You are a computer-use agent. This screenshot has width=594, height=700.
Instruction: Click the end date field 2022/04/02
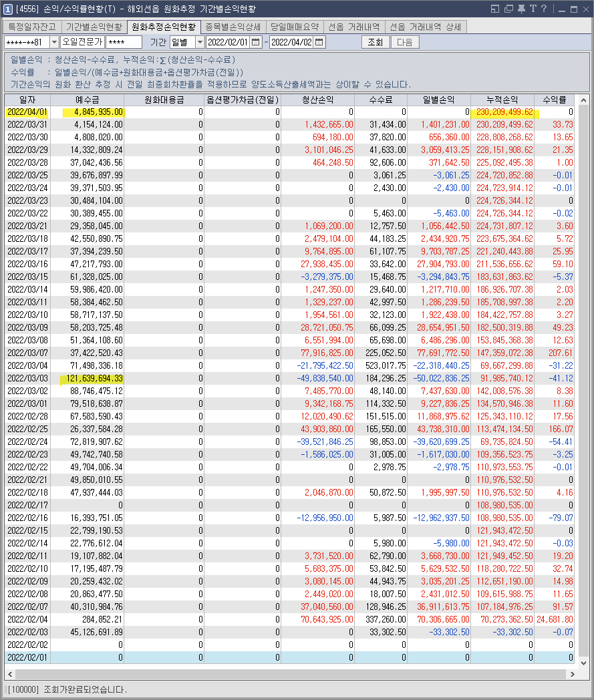pyautogui.click(x=291, y=42)
